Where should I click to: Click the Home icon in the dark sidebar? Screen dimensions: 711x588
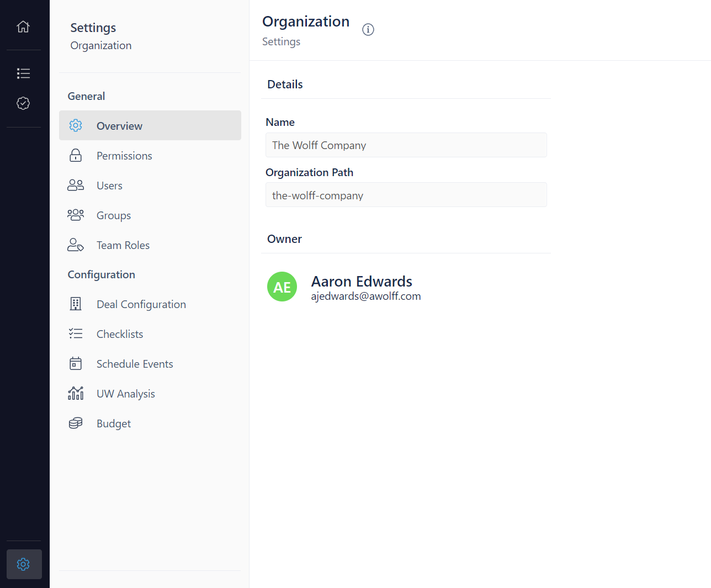23,26
